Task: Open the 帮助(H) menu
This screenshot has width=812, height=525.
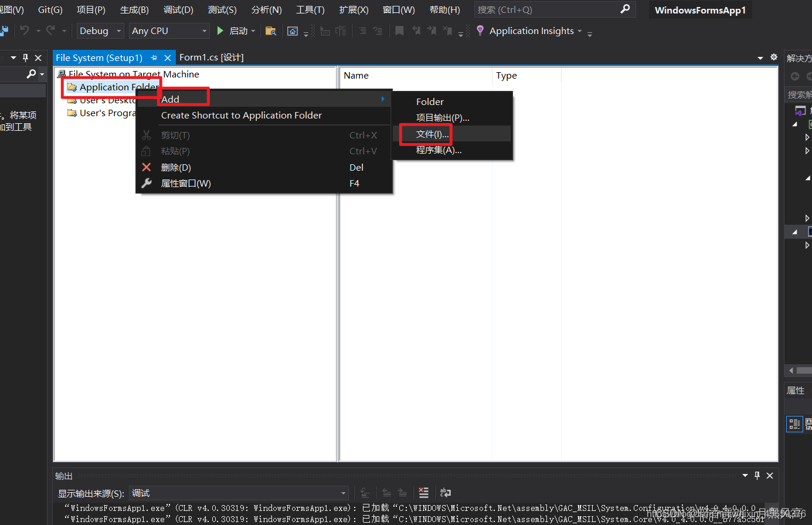Action: pyautogui.click(x=444, y=10)
